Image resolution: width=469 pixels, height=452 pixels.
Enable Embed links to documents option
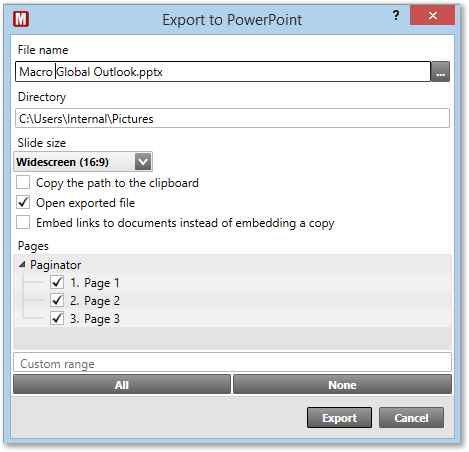23,222
